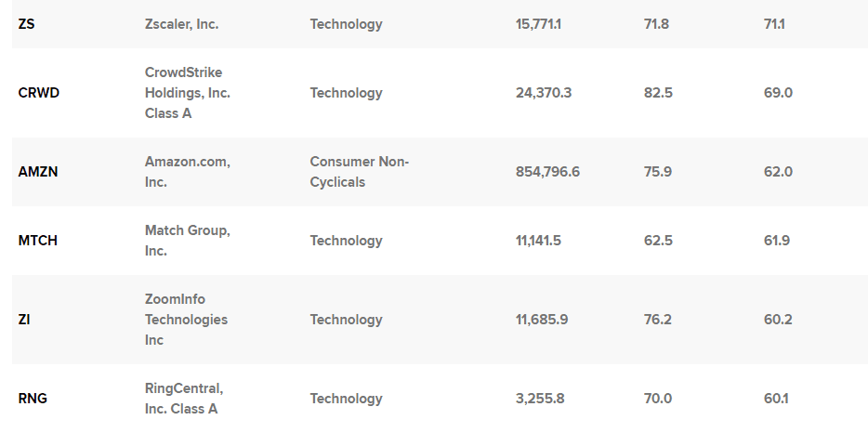Select the AMZN ticker symbol
Viewport: 868px width, 433px height.
point(37,172)
